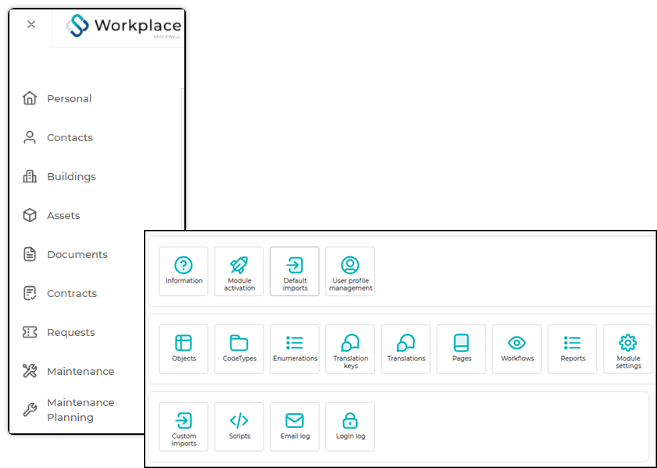The height and width of the screenshot is (468, 657).
Task: Go to Maintenance Planning in sidebar
Action: 80,410
